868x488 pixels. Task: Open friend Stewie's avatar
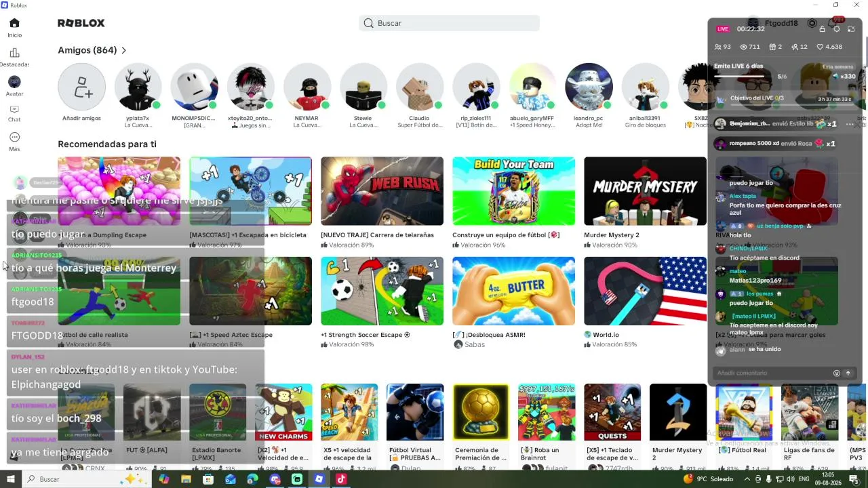(x=363, y=87)
